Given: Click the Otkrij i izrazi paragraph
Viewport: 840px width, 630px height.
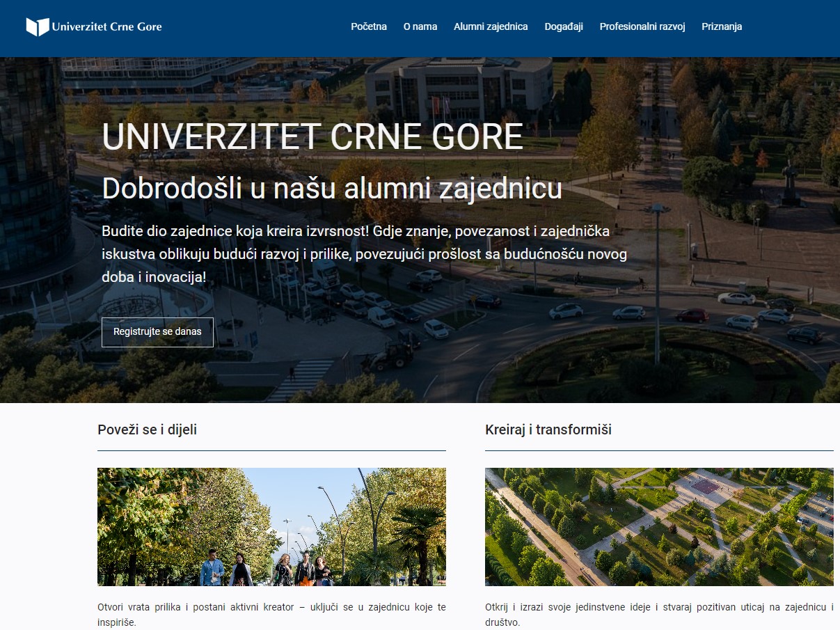Looking at the screenshot, I should pyautogui.click(x=659, y=615).
